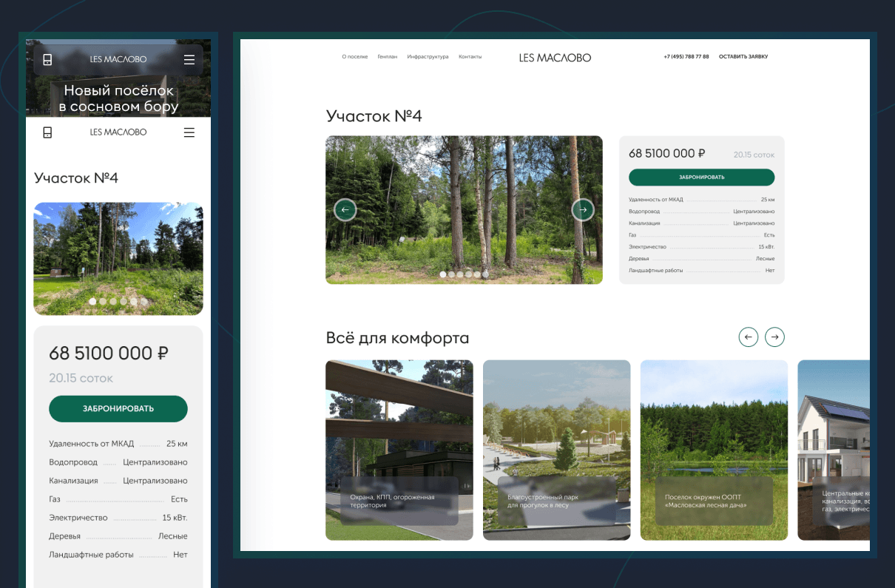Click ЗАБРОНИРОВАТЬ button in desktop price card

(702, 178)
